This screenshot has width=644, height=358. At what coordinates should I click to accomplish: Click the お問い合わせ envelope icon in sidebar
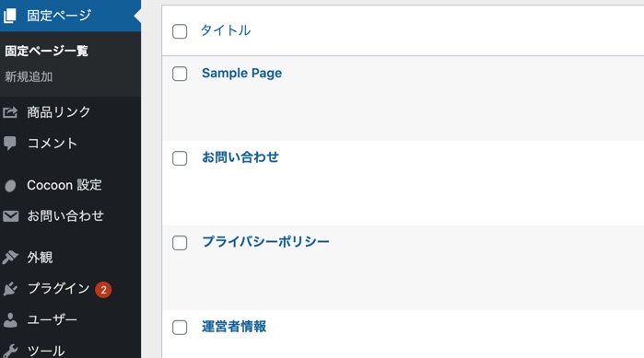click(x=10, y=216)
